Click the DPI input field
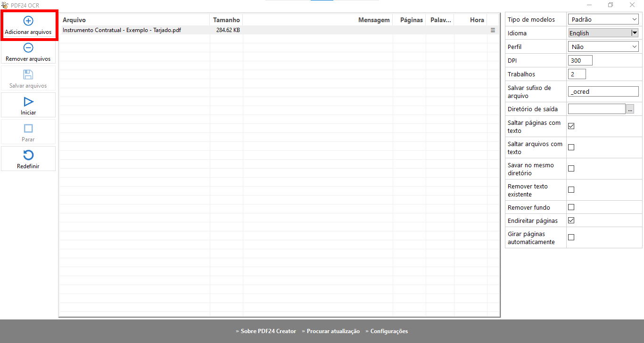This screenshot has height=343, width=644. pos(580,60)
